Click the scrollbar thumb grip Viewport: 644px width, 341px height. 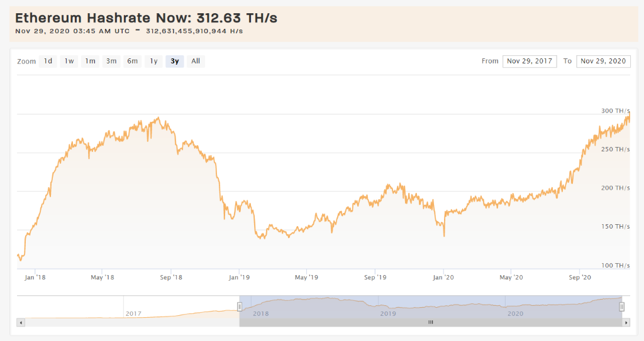(x=431, y=322)
